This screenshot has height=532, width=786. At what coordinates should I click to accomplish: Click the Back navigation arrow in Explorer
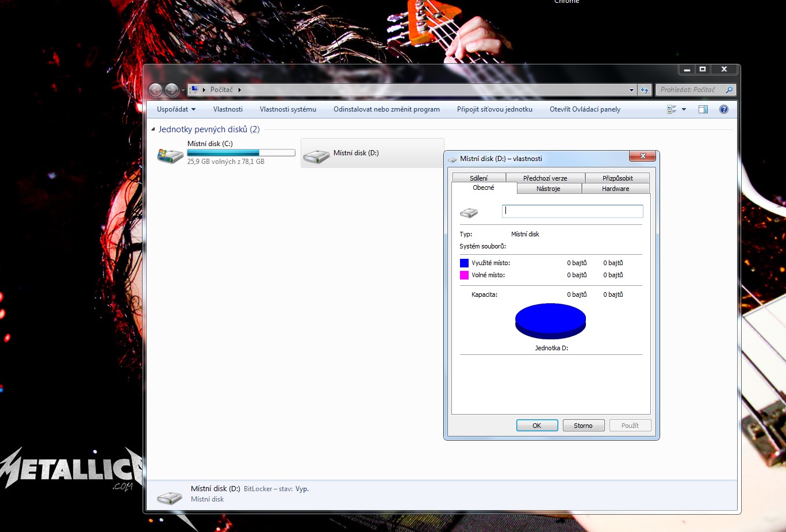click(155, 90)
